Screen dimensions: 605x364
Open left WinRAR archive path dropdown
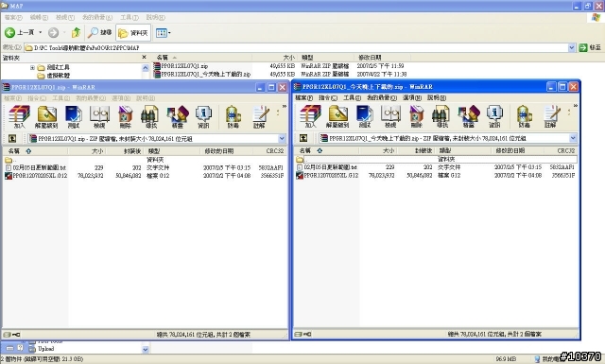[x=282, y=138]
